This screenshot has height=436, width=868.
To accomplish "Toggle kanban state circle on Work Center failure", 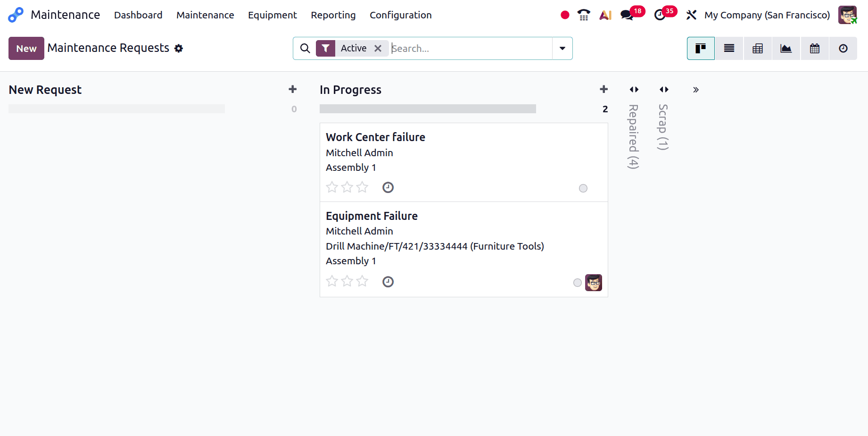I will [x=583, y=188].
